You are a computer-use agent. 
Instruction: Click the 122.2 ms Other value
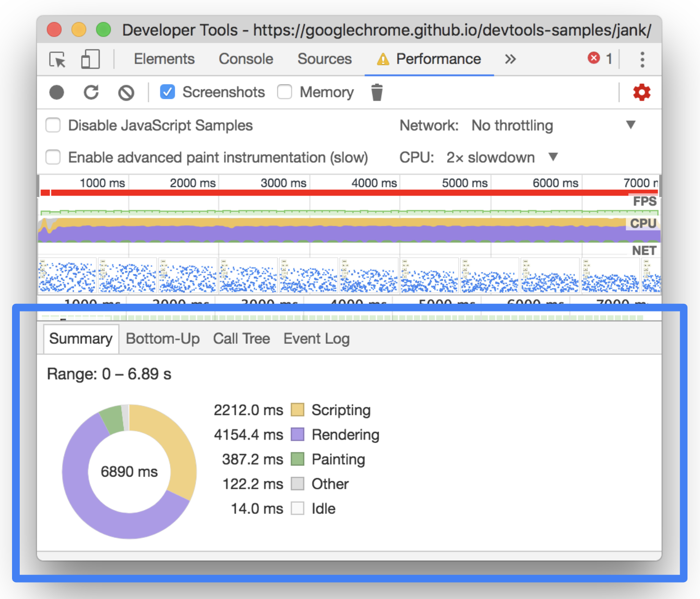(x=252, y=483)
